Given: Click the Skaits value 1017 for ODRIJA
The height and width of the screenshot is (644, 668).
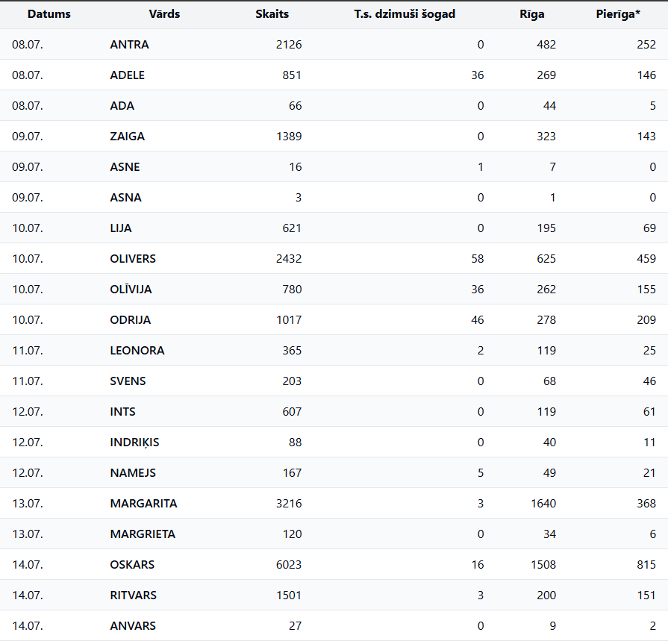Looking at the screenshot, I should tap(289, 320).
